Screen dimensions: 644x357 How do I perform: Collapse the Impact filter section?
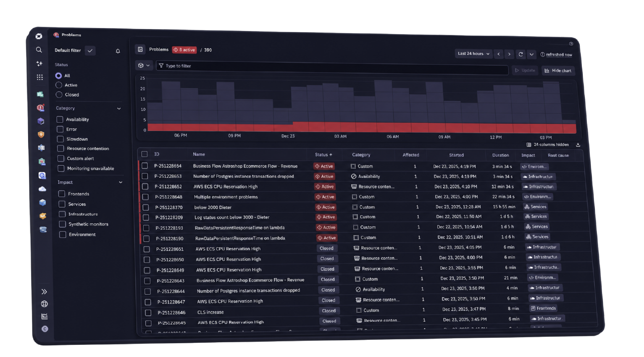pos(121,182)
